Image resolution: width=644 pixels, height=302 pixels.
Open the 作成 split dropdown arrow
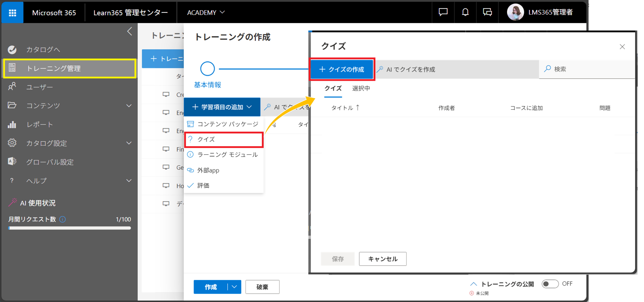[x=234, y=287]
